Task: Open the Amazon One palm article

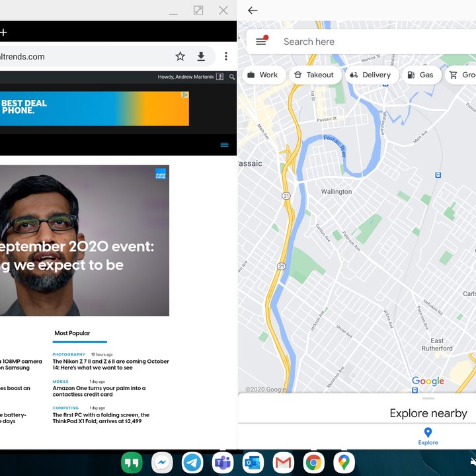Action: (99, 391)
